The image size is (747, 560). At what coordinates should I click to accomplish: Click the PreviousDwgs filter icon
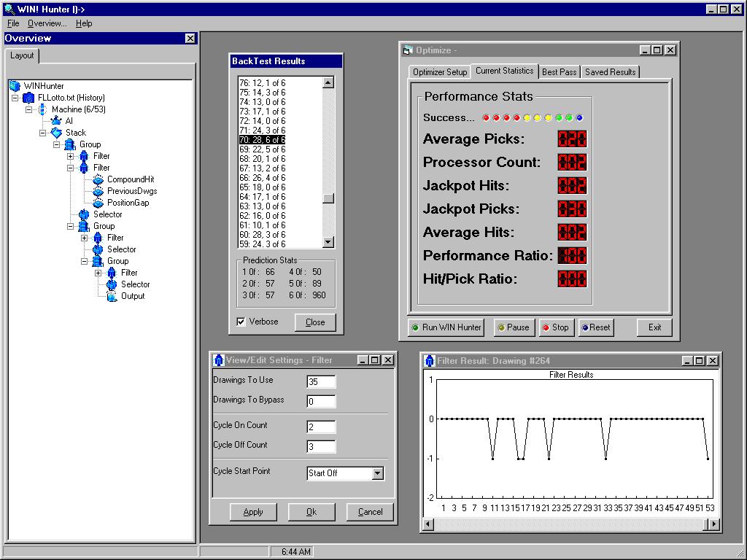click(98, 191)
